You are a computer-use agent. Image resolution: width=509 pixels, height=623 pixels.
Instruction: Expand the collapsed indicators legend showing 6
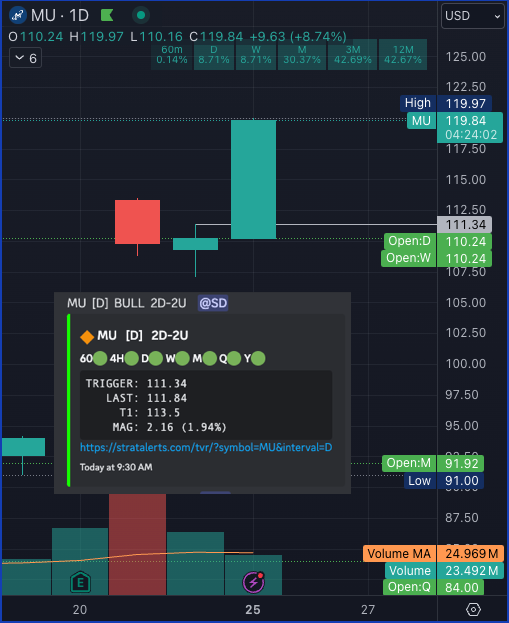point(25,58)
